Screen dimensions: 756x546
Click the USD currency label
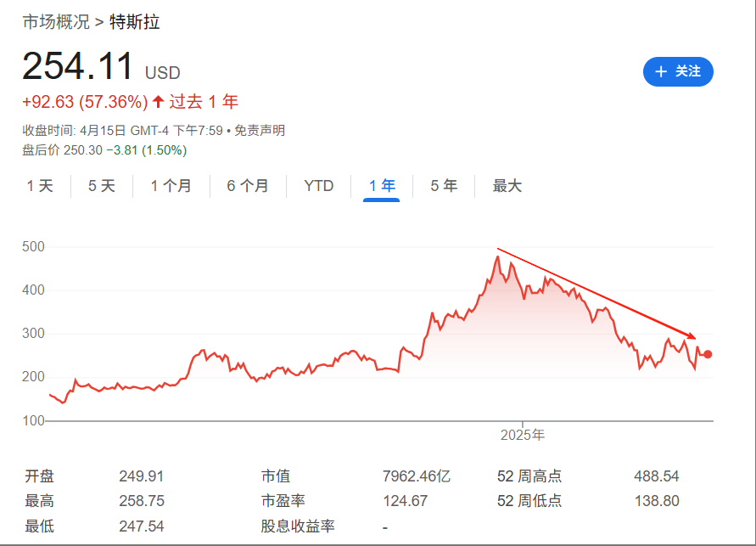pyautogui.click(x=162, y=73)
